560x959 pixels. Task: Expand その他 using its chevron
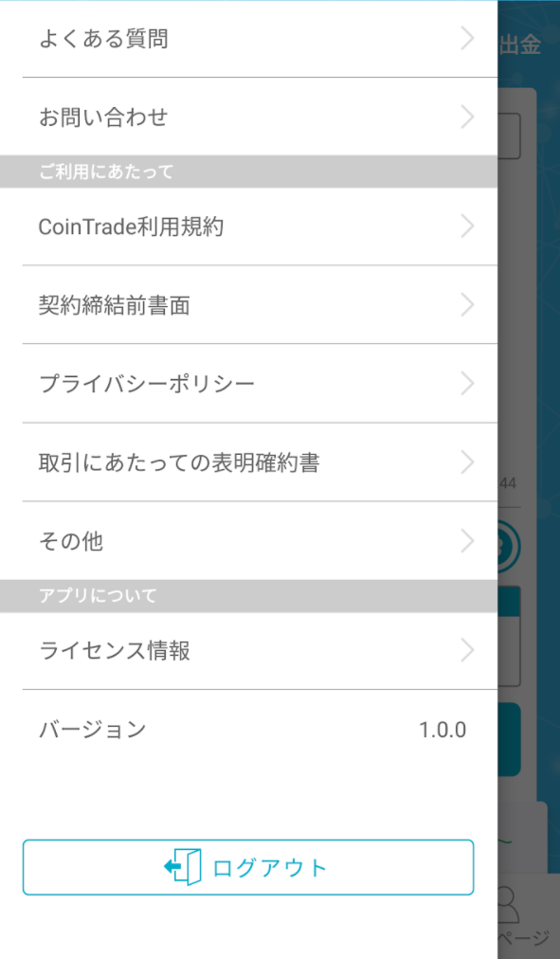point(467,541)
